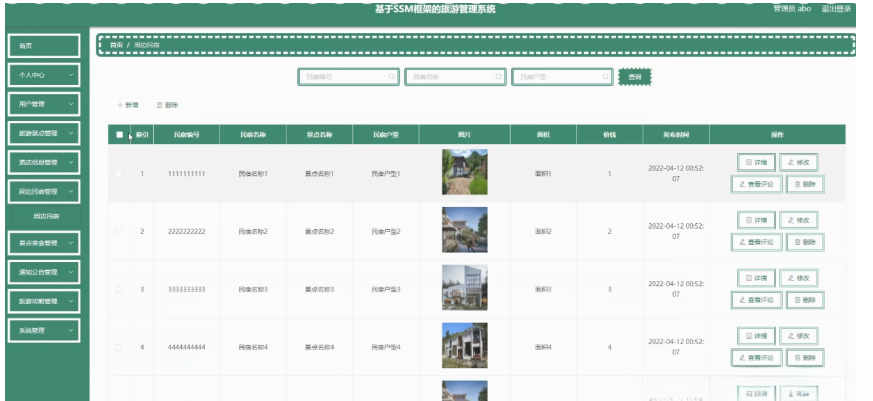Open the photo thumbnail of 民宿名称2
873x401 pixels.
pos(464,229)
